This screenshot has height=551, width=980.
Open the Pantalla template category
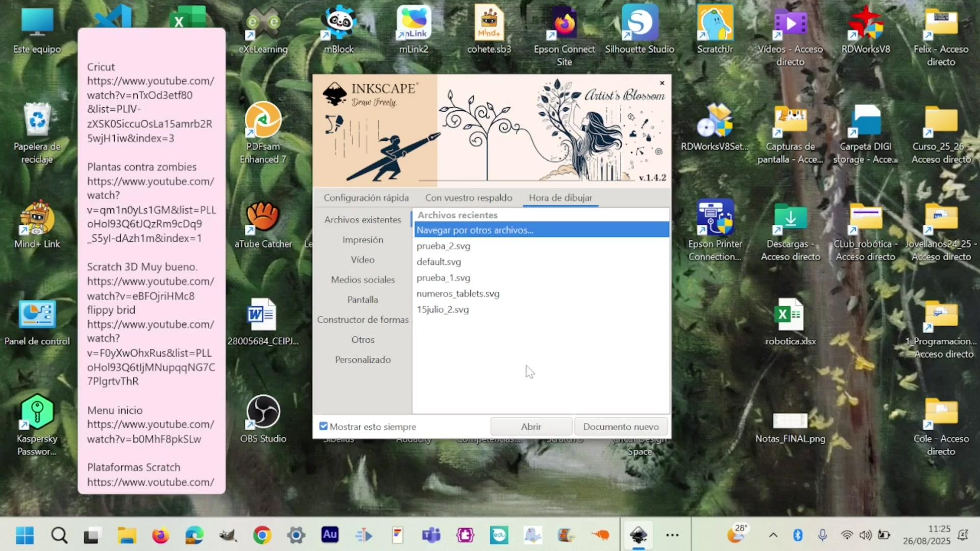(363, 299)
